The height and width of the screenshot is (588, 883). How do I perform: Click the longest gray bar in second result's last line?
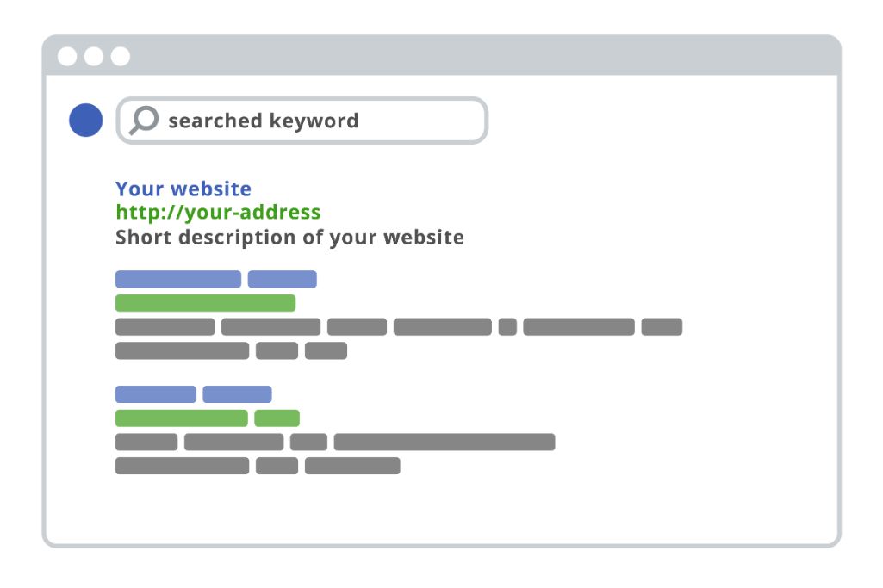pos(182,350)
